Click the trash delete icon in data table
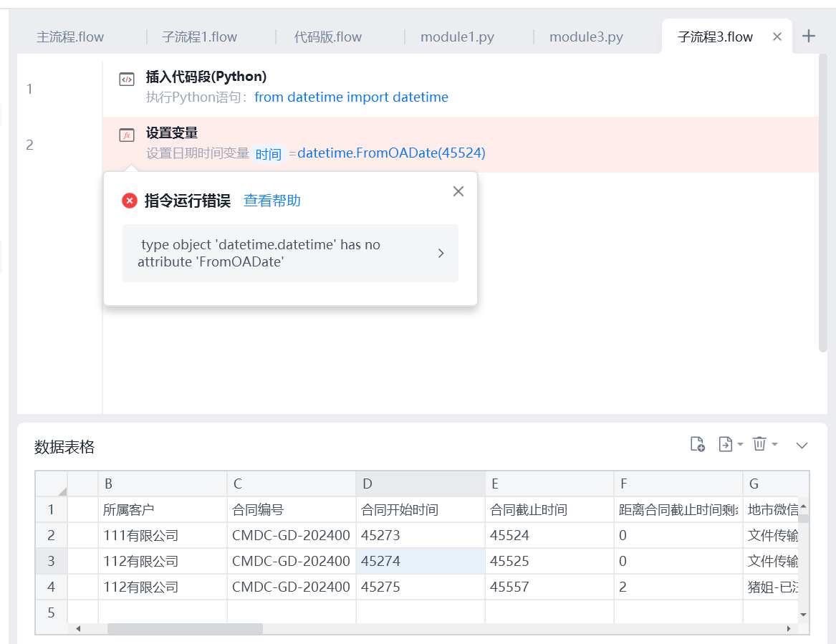This screenshot has width=836, height=644. pyautogui.click(x=760, y=443)
